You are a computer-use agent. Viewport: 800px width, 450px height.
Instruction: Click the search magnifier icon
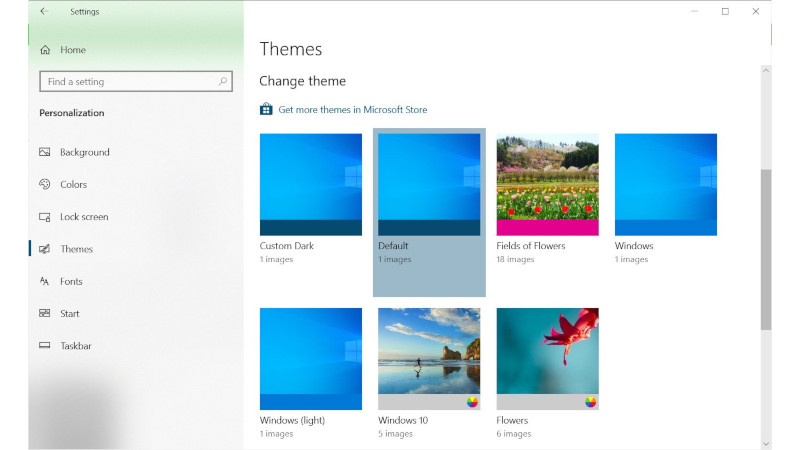pos(222,81)
